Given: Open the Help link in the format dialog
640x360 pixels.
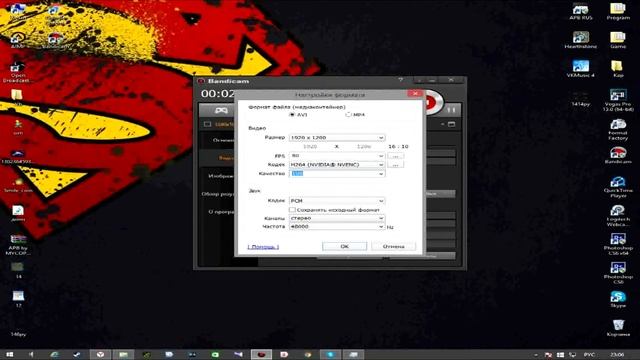Looking at the screenshot, I should tap(263, 247).
